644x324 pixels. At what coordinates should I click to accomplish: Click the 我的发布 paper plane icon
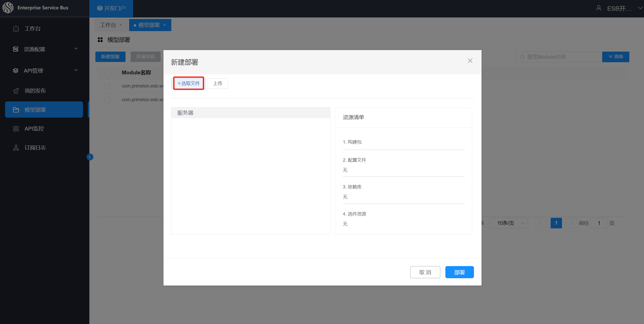pyautogui.click(x=16, y=91)
